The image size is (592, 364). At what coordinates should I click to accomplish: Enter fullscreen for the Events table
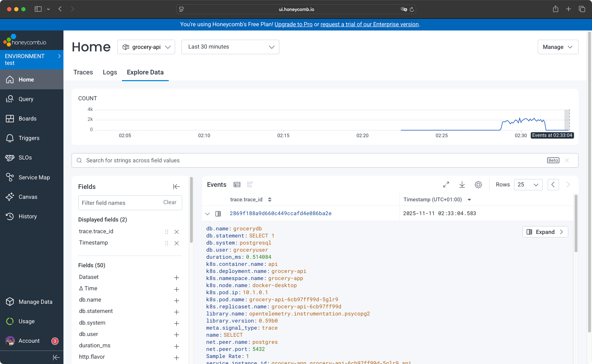click(x=446, y=185)
